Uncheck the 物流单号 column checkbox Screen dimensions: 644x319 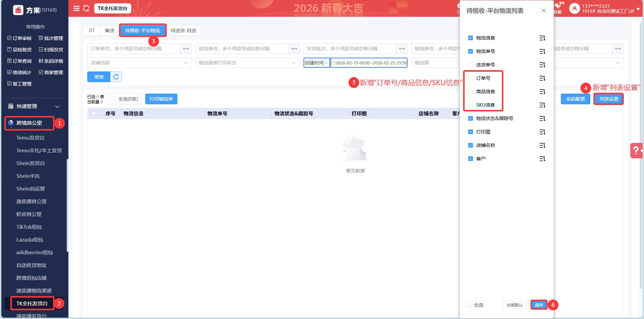click(x=471, y=51)
